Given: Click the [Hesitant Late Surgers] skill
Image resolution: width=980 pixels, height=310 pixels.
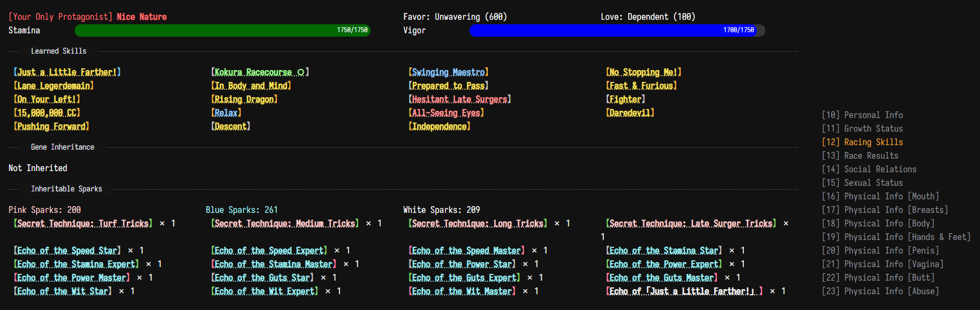Looking at the screenshot, I should click(x=460, y=99).
